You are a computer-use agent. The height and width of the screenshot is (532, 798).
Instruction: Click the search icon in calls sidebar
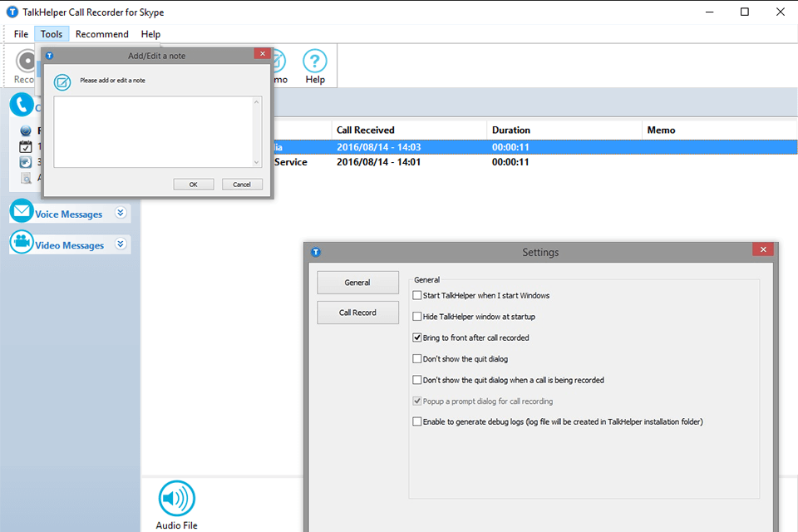(26, 178)
